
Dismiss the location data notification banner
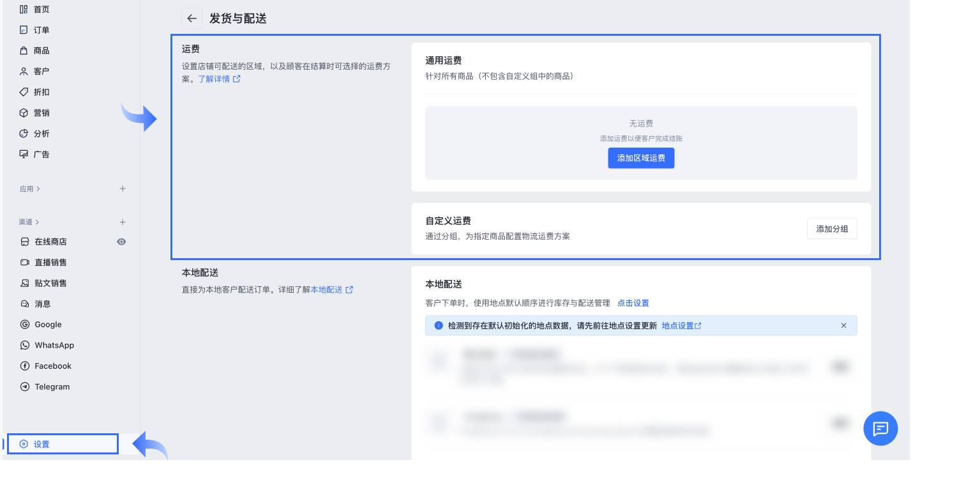pos(843,325)
